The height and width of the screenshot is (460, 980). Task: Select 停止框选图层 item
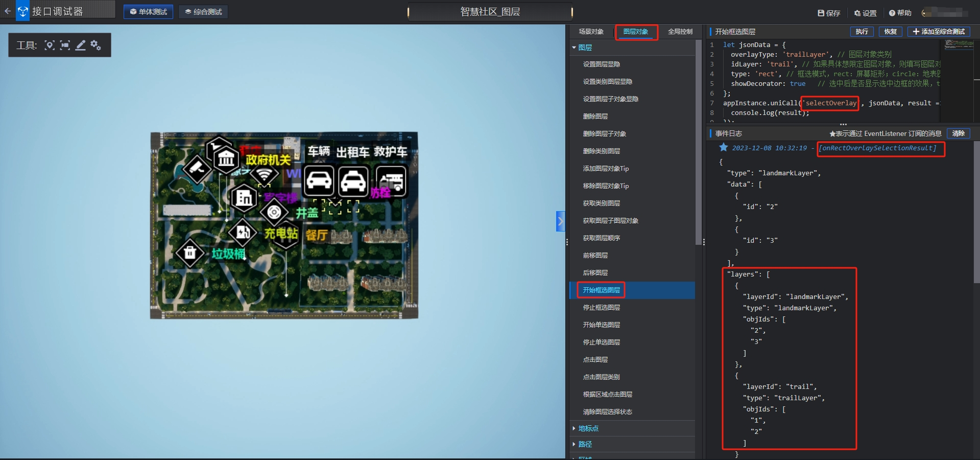pyautogui.click(x=632, y=308)
